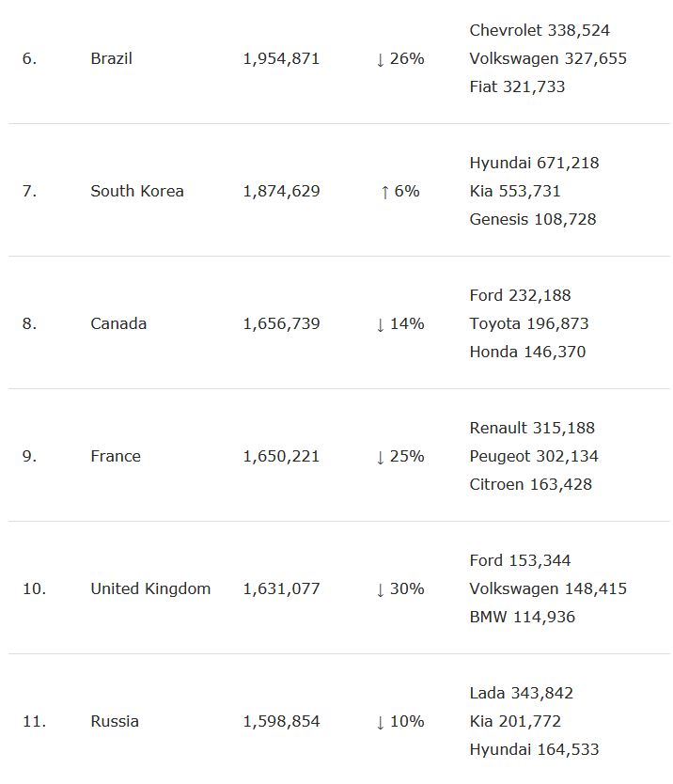Viewport: 673px width, 784px height.
Task: Click the down arrow beside United Kingdom's 30%
Action: click(380, 589)
